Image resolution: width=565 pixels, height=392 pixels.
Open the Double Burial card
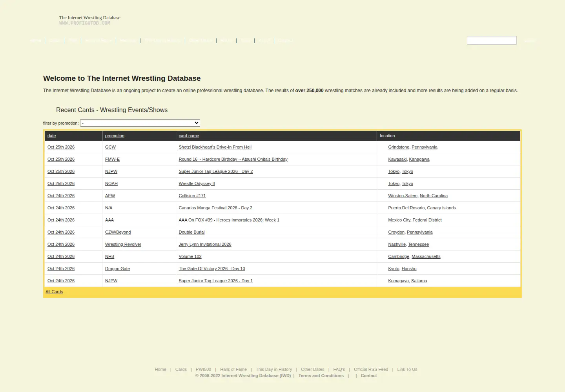point(191,232)
